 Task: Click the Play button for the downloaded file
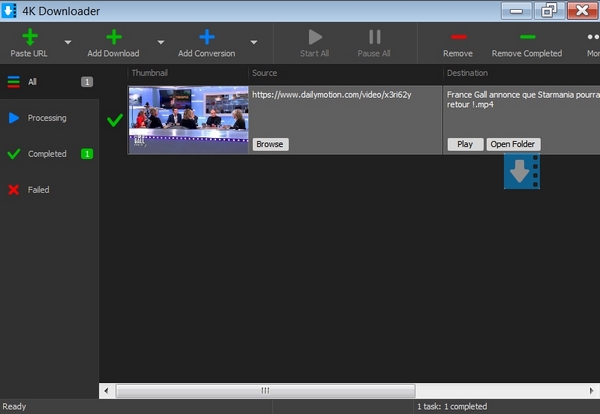(x=465, y=144)
